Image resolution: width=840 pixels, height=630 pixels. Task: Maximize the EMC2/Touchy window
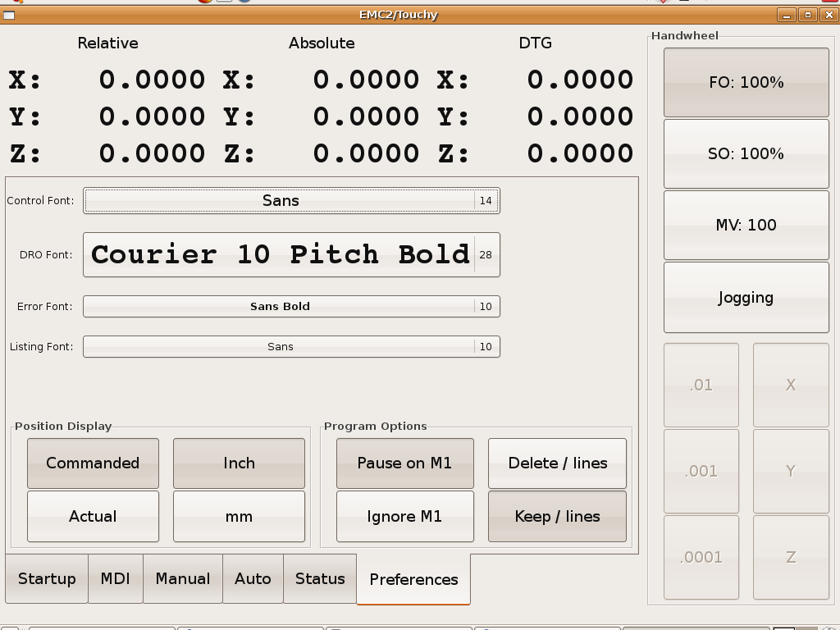pos(808,15)
